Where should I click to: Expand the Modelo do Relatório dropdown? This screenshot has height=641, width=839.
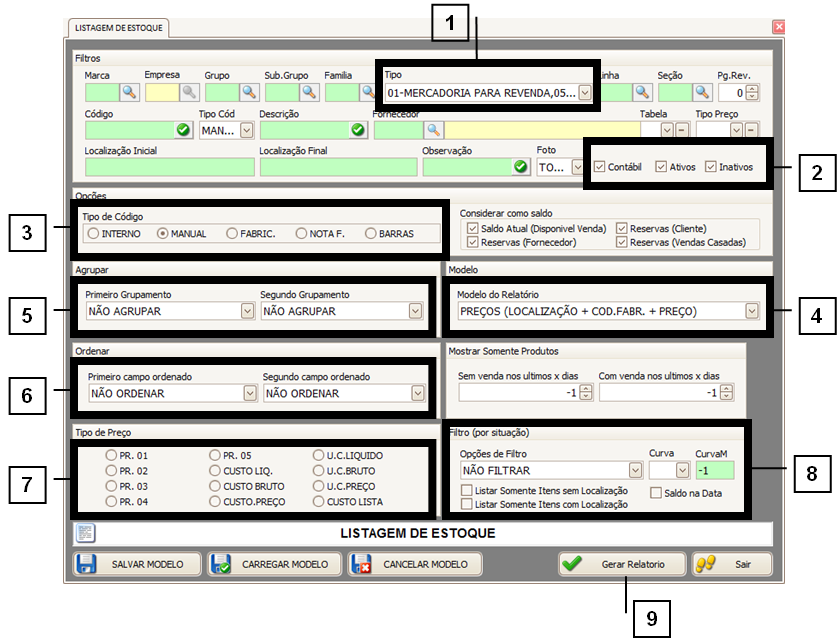coord(751,311)
